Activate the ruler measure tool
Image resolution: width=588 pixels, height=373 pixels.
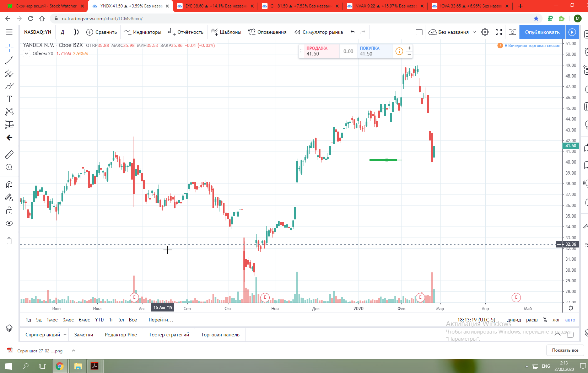(x=9, y=154)
